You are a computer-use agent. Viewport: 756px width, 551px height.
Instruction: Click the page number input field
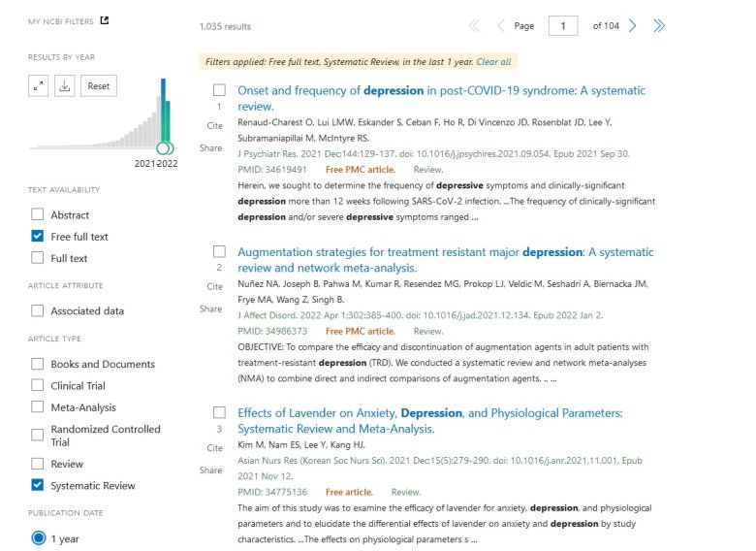[562, 26]
